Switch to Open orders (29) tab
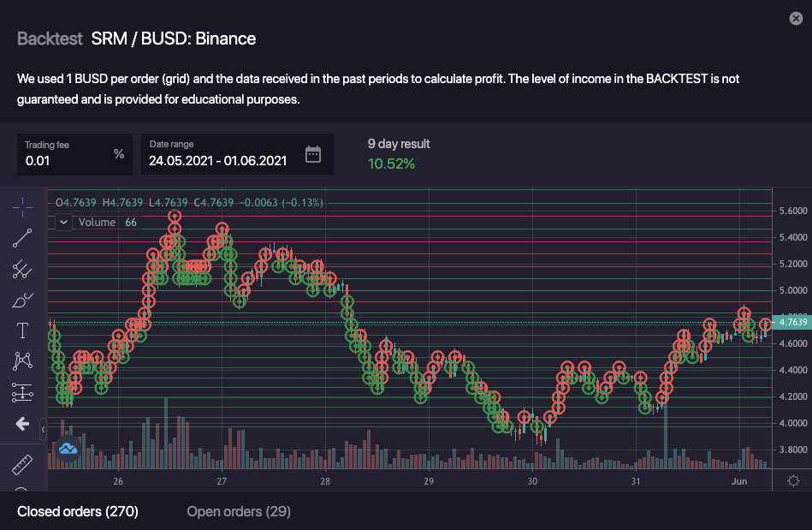 (x=239, y=512)
